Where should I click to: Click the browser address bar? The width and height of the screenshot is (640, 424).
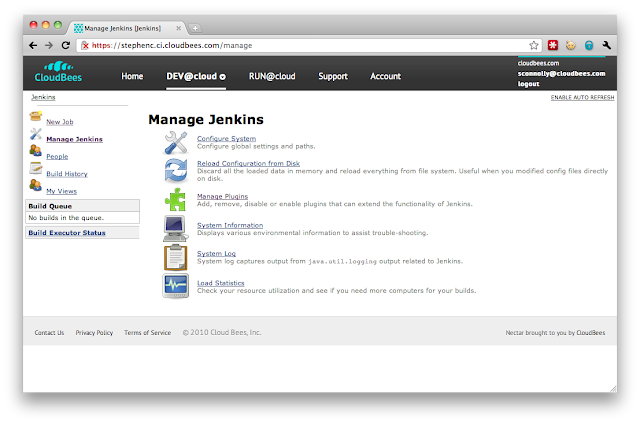[x=300, y=45]
